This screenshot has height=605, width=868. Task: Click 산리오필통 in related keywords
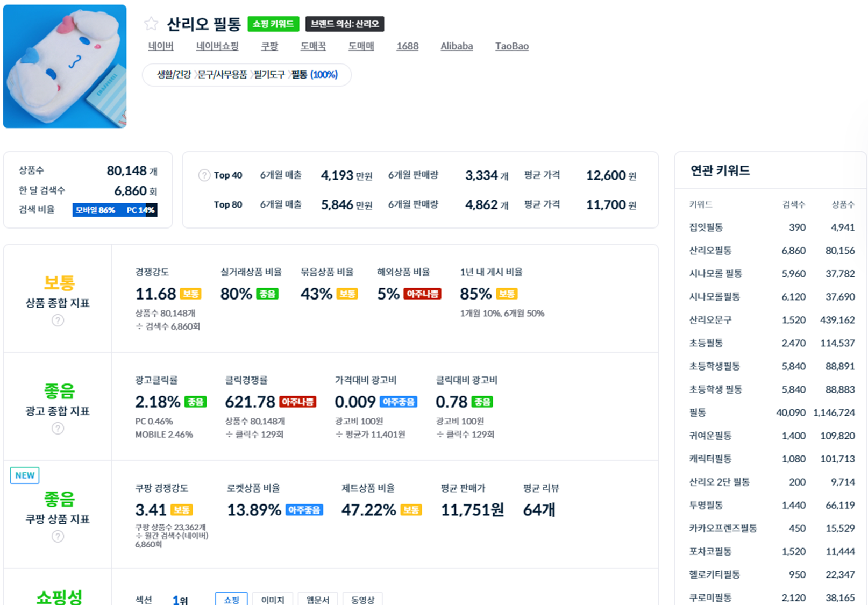(710, 251)
